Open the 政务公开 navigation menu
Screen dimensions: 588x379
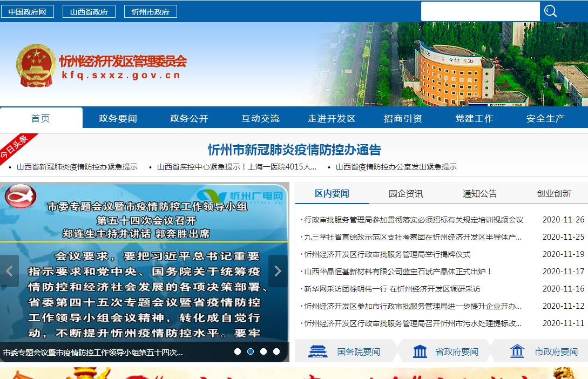(189, 118)
